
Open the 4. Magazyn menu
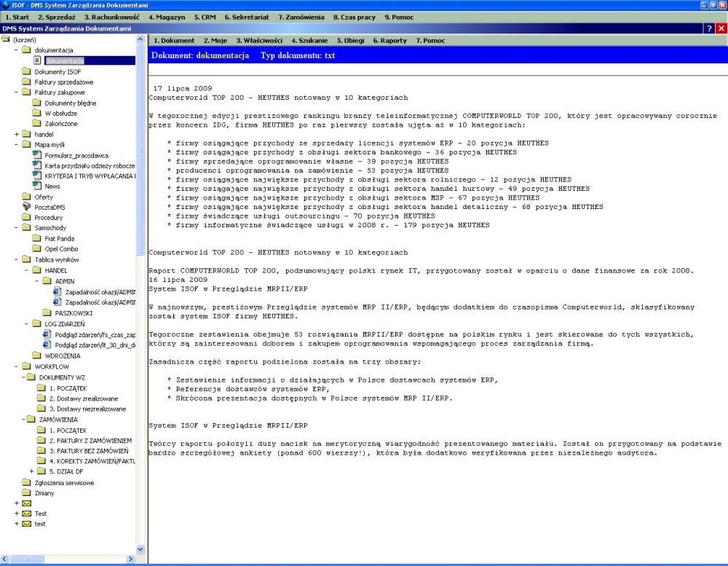(167, 17)
